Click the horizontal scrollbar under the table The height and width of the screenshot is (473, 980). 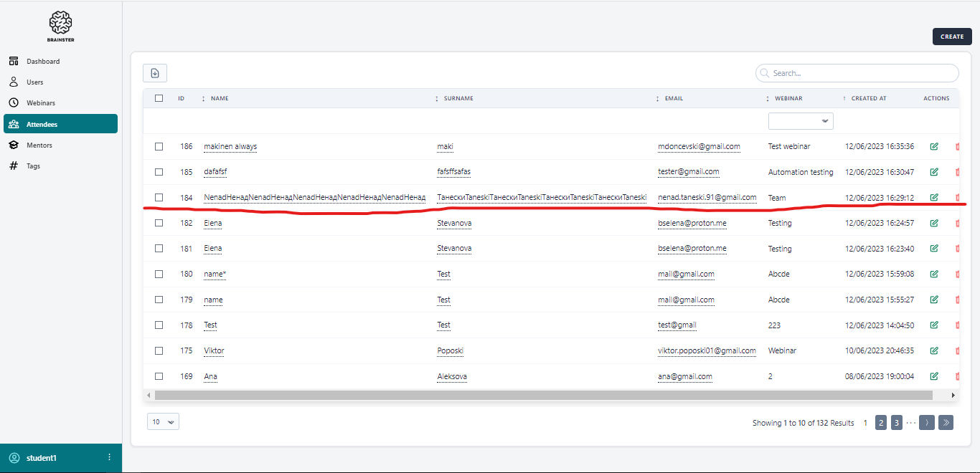543,395
